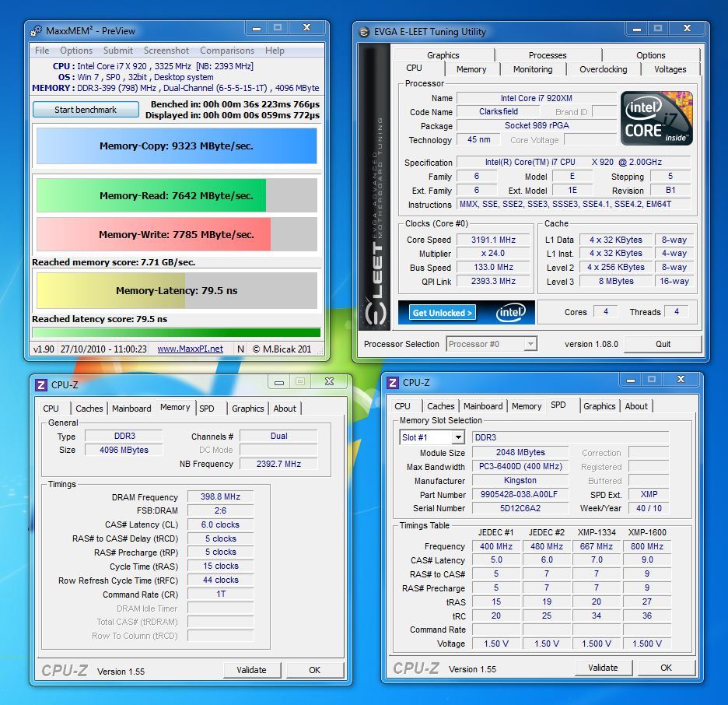
Task: Click the Start benchmark button
Action: pyautogui.click(x=86, y=110)
